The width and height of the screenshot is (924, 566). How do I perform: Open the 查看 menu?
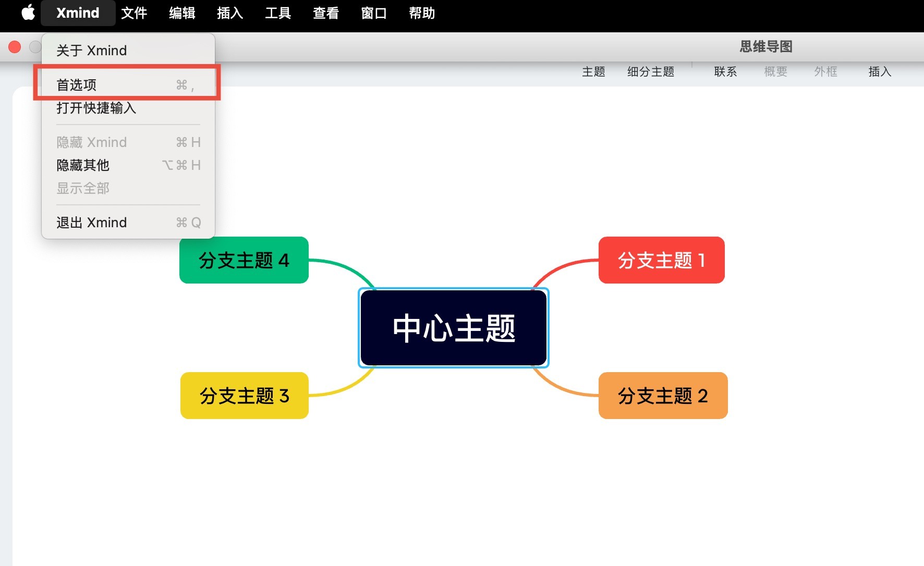[325, 13]
